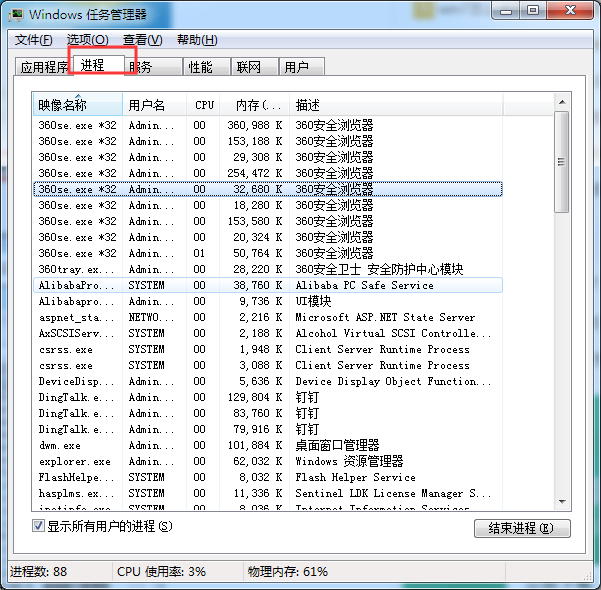Sort by 用户名 column header
This screenshot has height=590, width=601.
(x=154, y=104)
